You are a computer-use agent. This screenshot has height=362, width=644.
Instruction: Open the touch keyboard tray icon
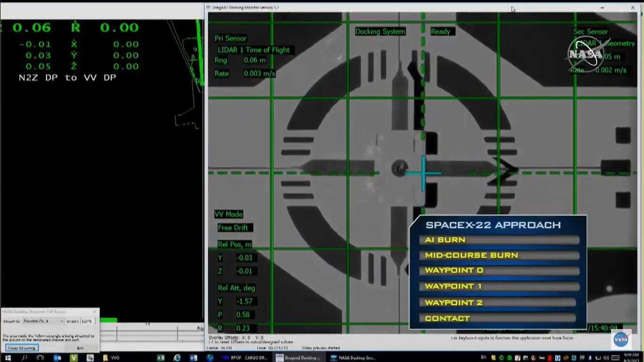coord(615,358)
